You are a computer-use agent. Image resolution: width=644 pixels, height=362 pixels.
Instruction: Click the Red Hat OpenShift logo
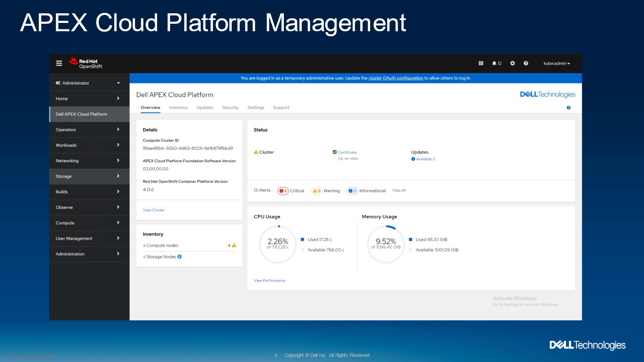pyautogui.click(x=85, y=63)
